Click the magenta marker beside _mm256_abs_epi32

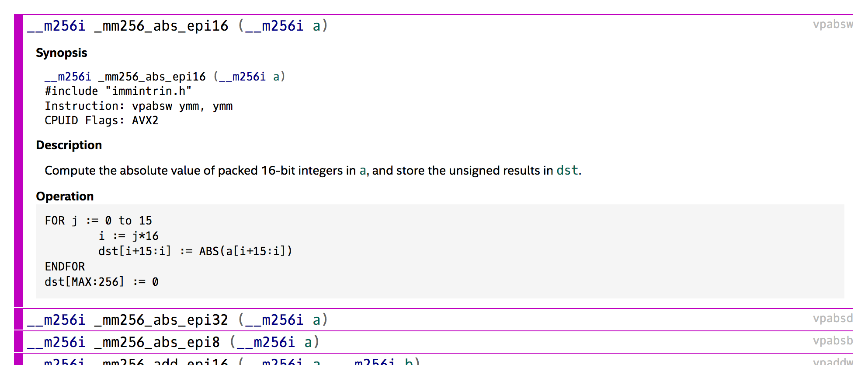click(18, 319)
